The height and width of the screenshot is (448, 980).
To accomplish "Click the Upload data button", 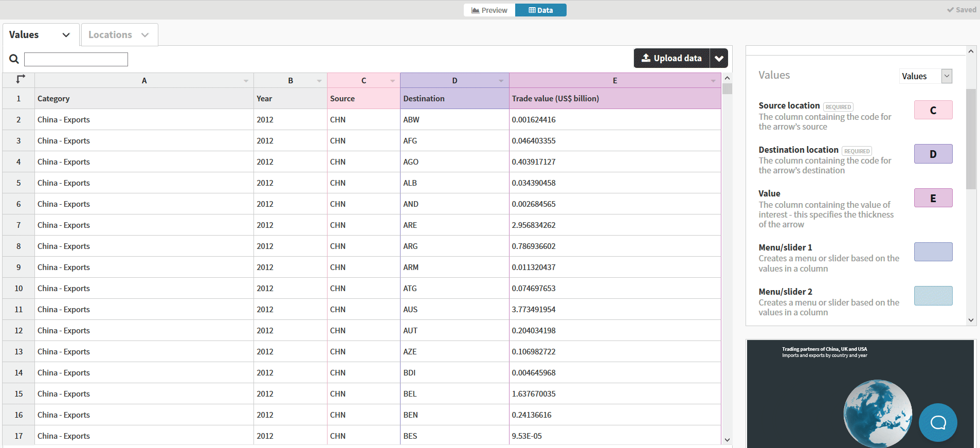I will 672,58.
